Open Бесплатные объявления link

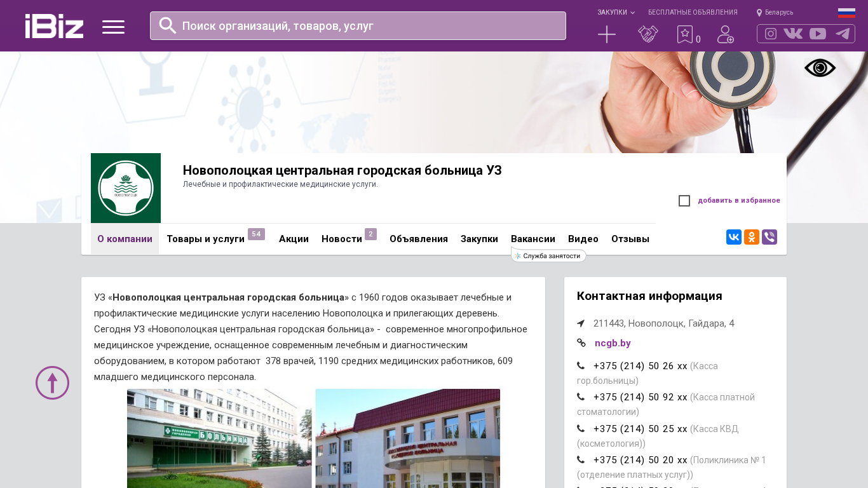coord(693,13)
